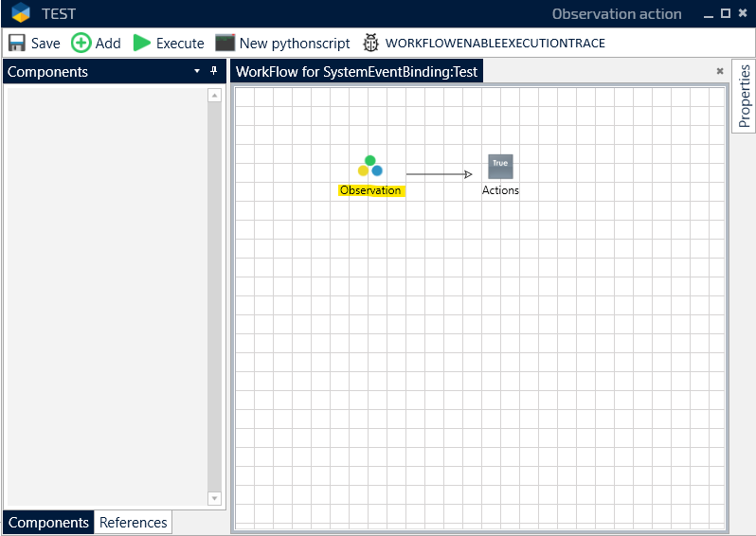Image resolution: width=756 pixels, height=536 pixels.
Task: Toggle the workflow execution trace bug icon
Action: coord(370,43)
